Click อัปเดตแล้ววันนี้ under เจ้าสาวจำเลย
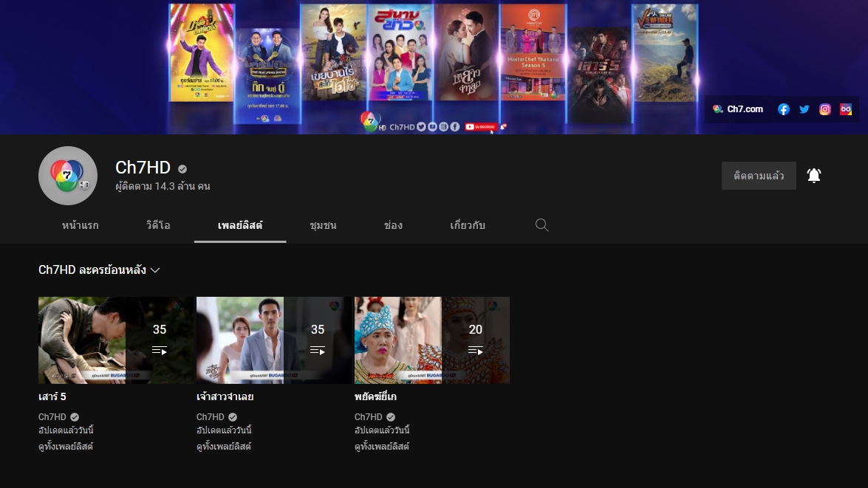Screen dimensions: 868x488 coord(224,430)
